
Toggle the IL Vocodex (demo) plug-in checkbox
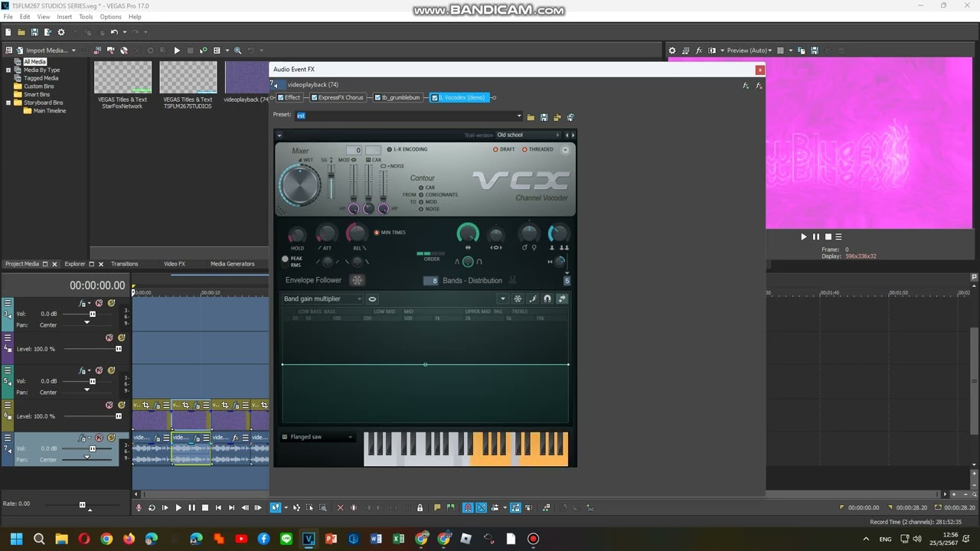point(435,98)
